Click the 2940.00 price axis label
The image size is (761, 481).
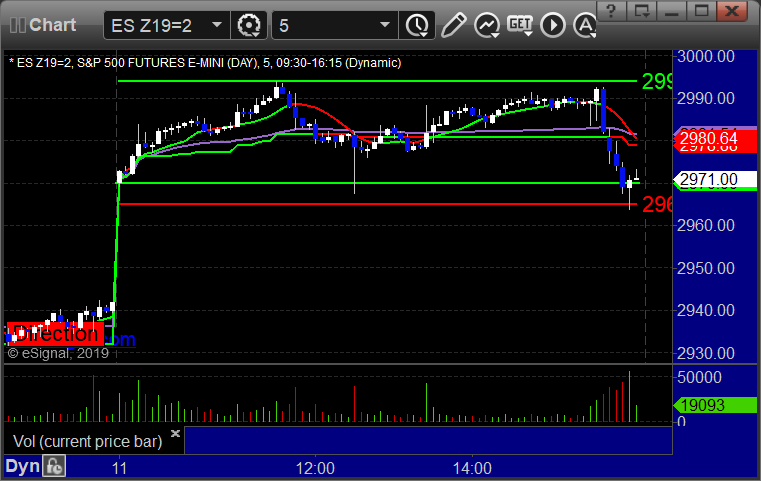click(705, 310)
